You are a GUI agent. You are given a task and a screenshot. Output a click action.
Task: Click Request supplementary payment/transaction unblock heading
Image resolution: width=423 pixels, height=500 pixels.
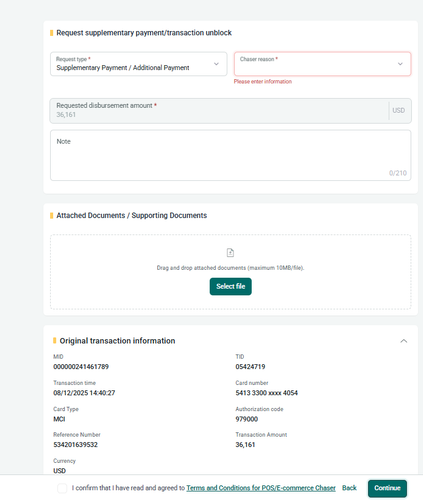click(144, 33)
